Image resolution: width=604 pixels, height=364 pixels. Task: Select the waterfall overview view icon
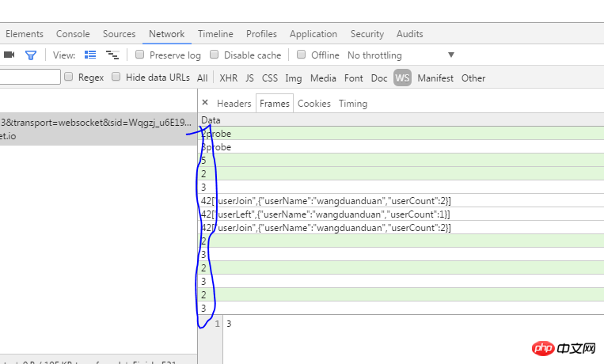tap(112, 55)
